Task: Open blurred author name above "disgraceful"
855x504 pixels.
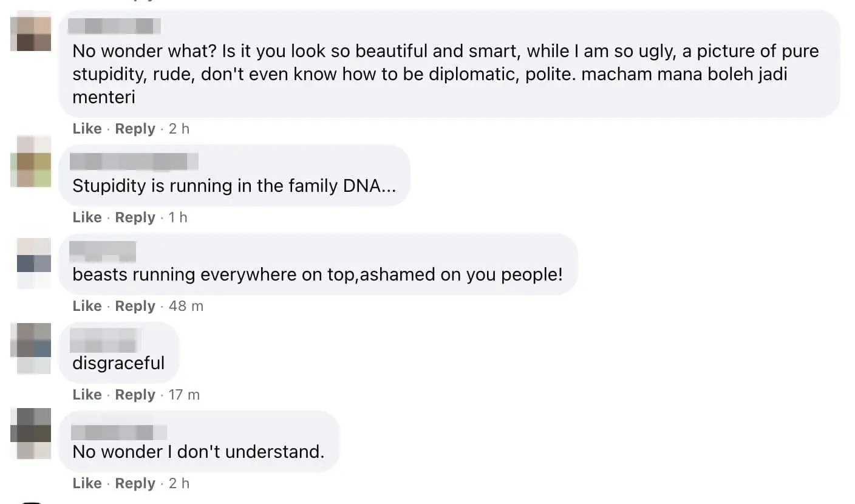Action: (x=106, y=340)
